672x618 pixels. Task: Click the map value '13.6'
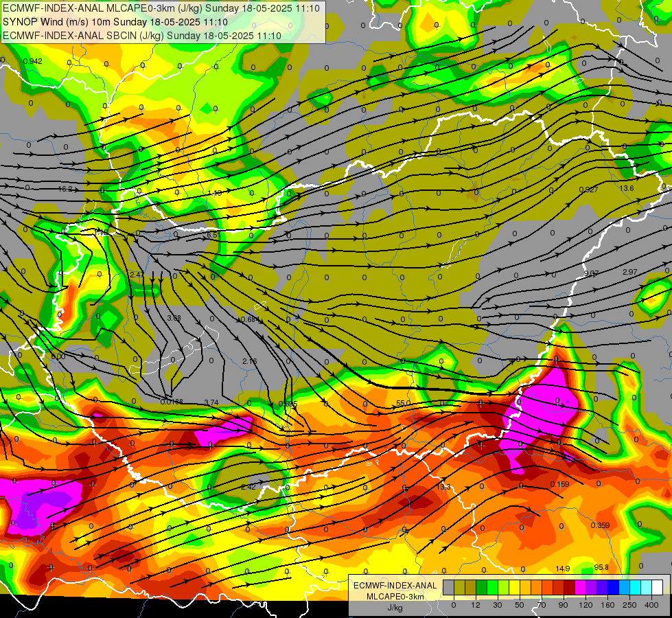[x=627, y=188]
